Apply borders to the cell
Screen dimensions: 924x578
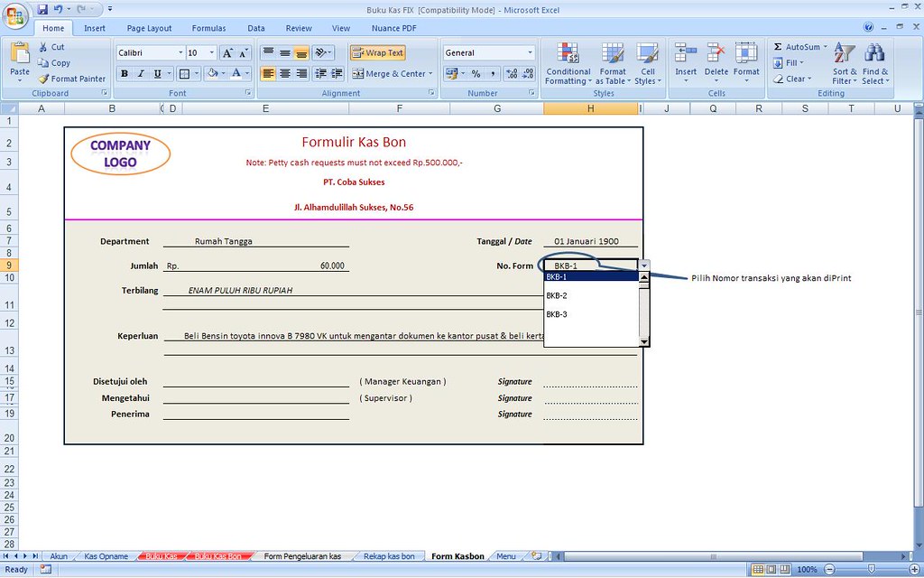coord(184,74)
